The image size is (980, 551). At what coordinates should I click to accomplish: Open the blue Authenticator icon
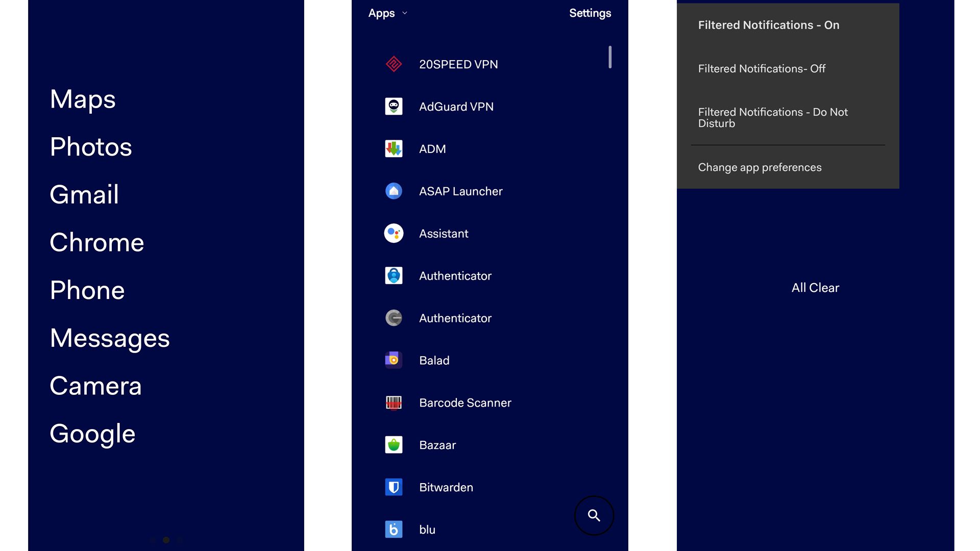(x=394, y=276)
